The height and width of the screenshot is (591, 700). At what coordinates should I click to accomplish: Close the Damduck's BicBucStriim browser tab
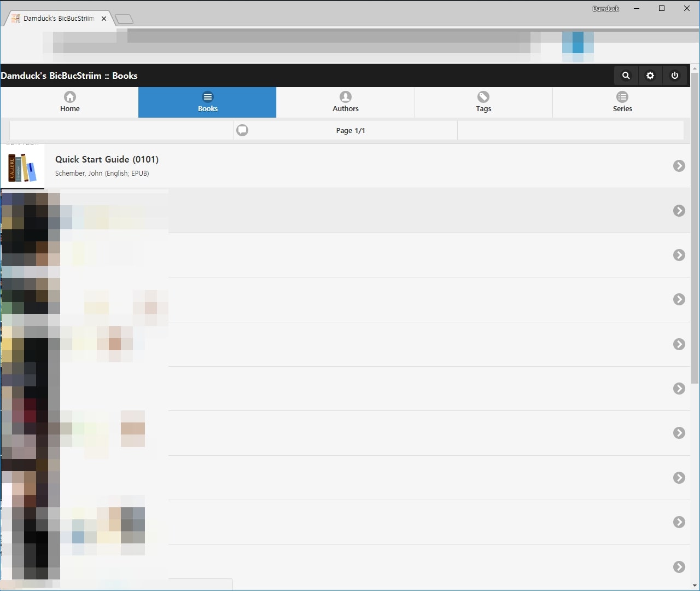[x=104, y=19]
